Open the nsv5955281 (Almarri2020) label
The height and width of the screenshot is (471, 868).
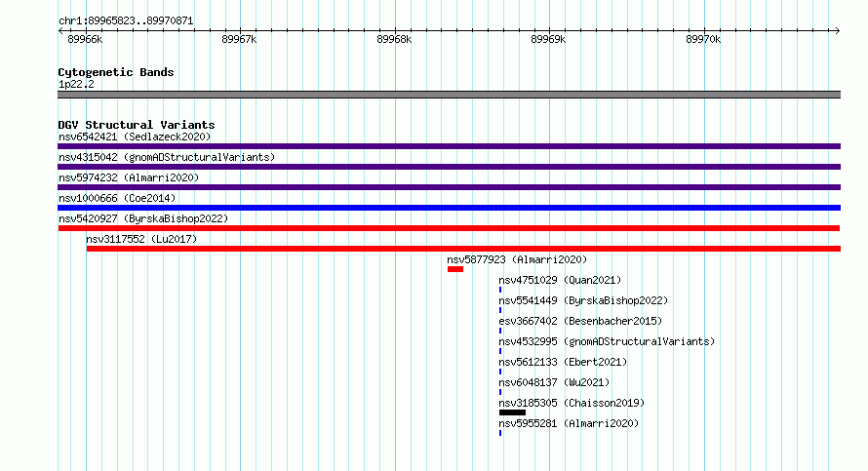pyautogui.click(x=569, y=423)
